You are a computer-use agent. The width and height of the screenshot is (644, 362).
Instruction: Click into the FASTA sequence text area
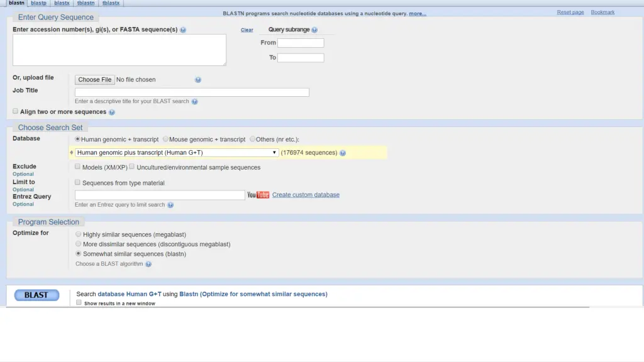(119, 50)
